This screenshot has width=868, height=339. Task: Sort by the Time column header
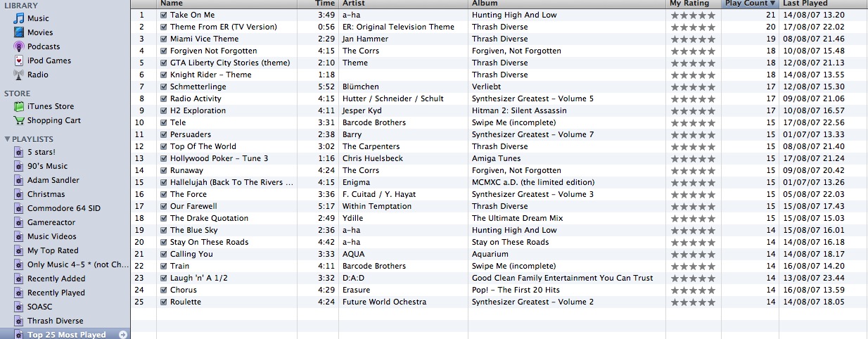point(318,4)
